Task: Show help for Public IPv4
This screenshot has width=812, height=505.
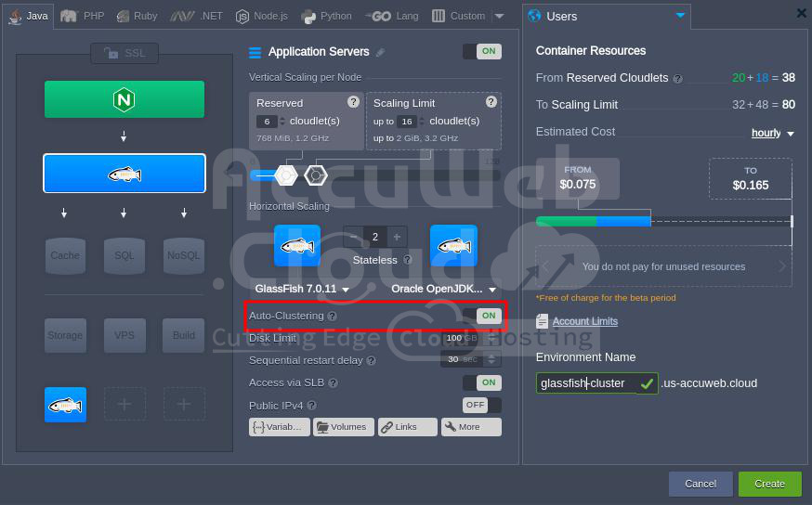Action: click(311, 406)
